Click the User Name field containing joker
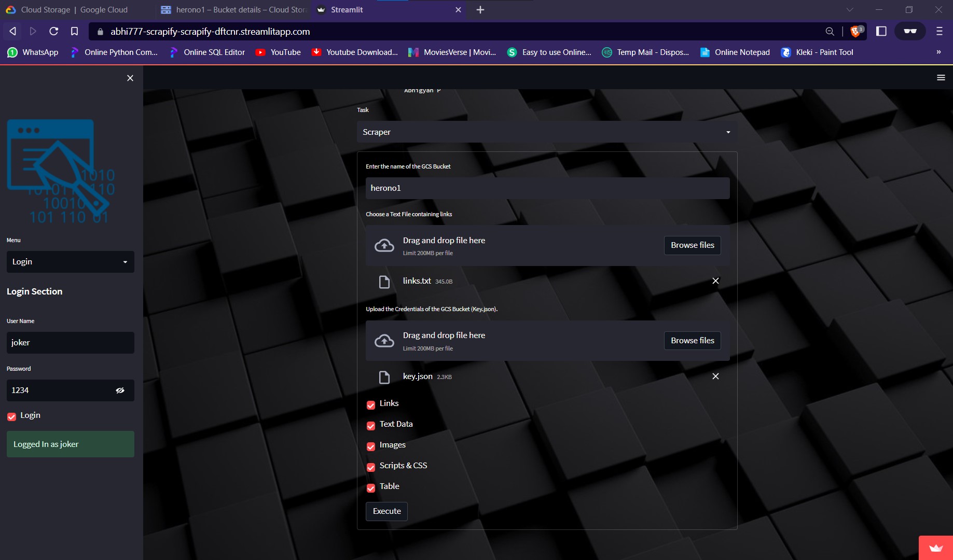Viewport: 953px width, 560px height. [71, 343]
